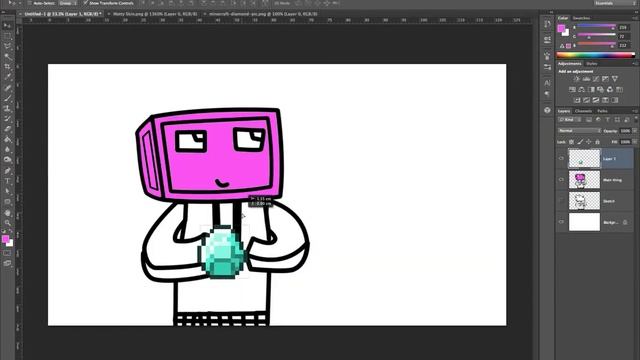This screenshot has height=360, width=640.
Task: Click the lock position icon
Action: [x=589, y=142]
